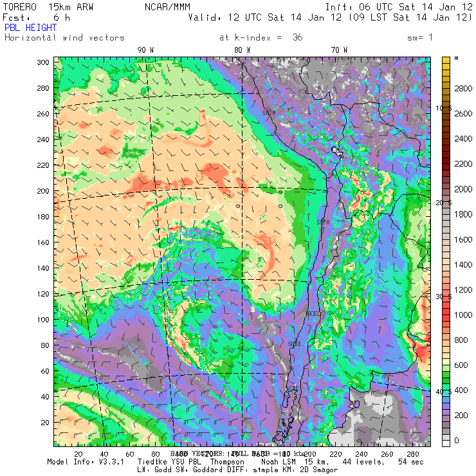The height and width of the screenshot is (476, 476).
Task: Click the bottom x-axis tick label 80
Action: pyautogui.click(x=156, y=454)
